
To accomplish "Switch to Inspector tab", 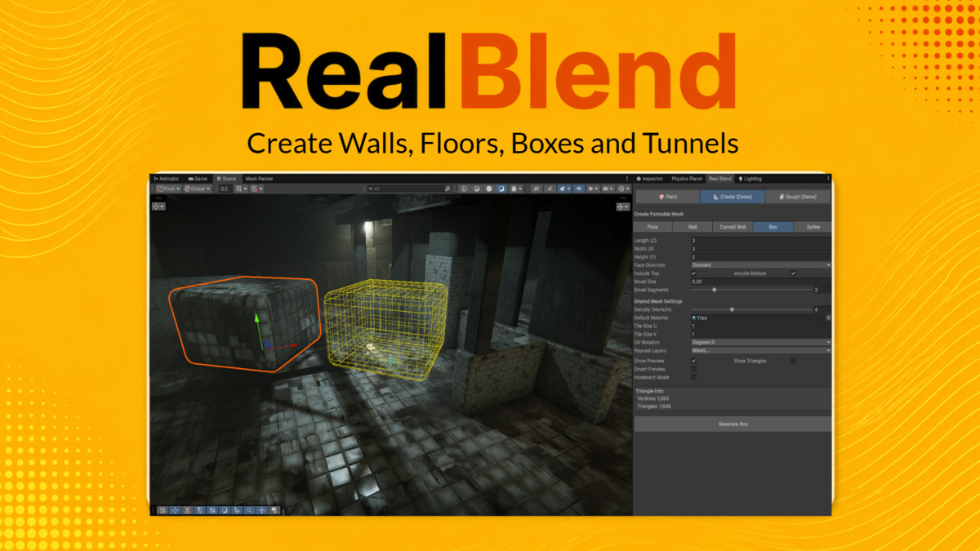I will click(x=650, y=178).
